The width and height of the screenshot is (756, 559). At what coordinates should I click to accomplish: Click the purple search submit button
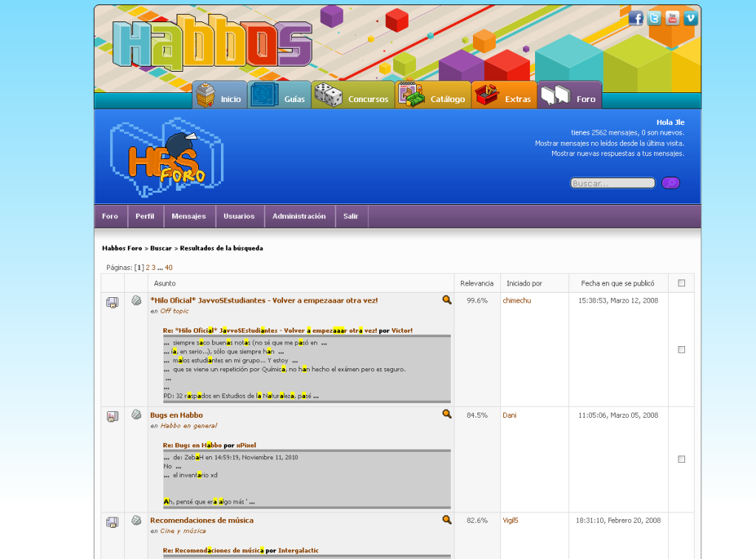pyautogui.click(x=670, y=183)
